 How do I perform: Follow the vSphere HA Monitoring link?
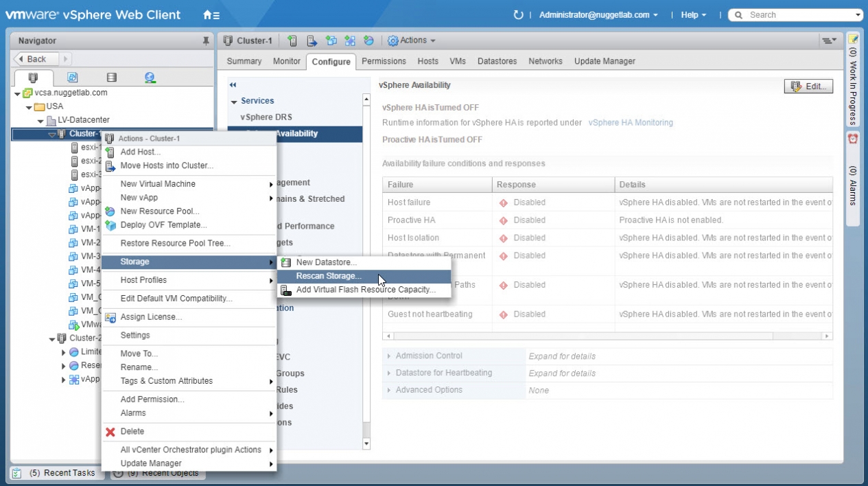tap(630, 122)
